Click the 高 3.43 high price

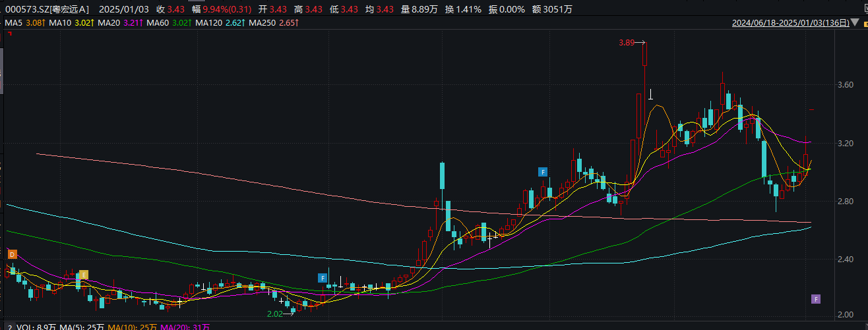point(307,10)
